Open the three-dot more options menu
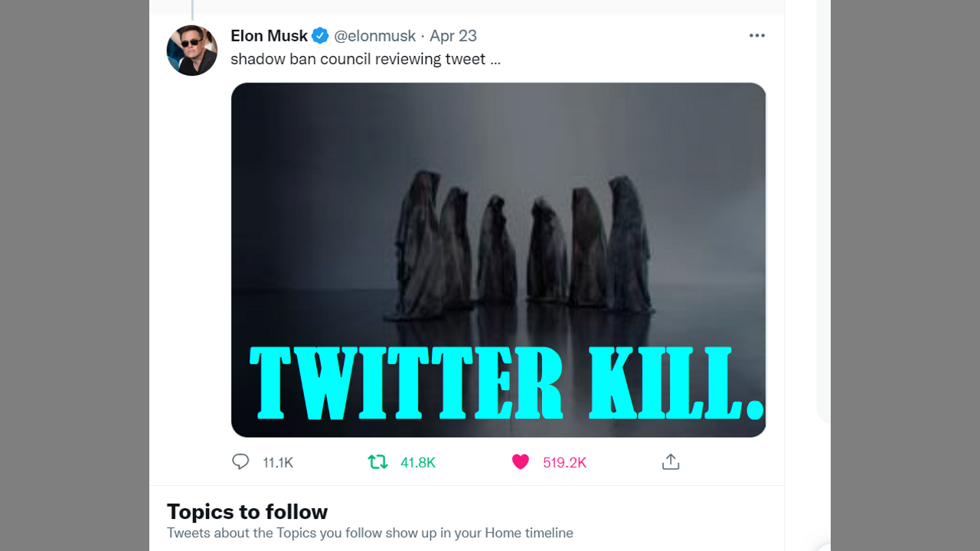This screenshot has height=551, width=980. (x=757, y=36)
